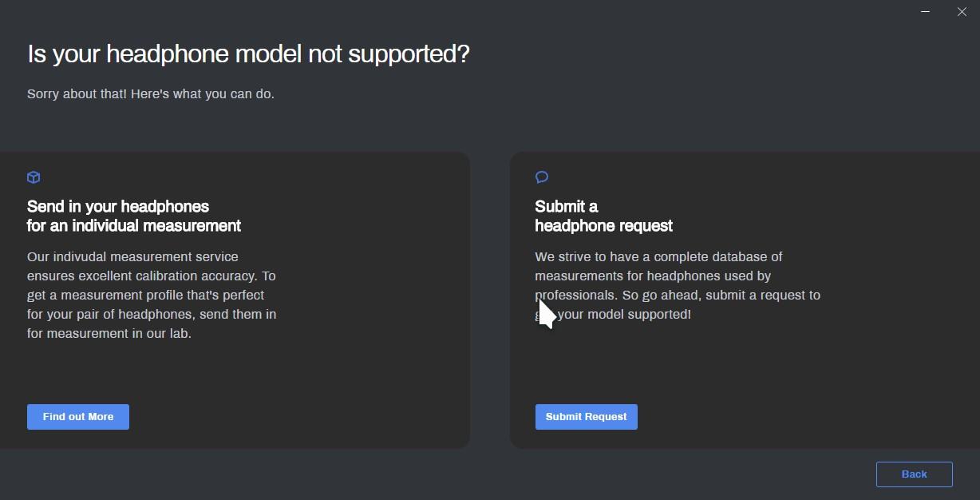Select the "Send in your headphones" heading line
Viewport: 980px width, 500px height.
pyautogui.click(x=118, y=207)
